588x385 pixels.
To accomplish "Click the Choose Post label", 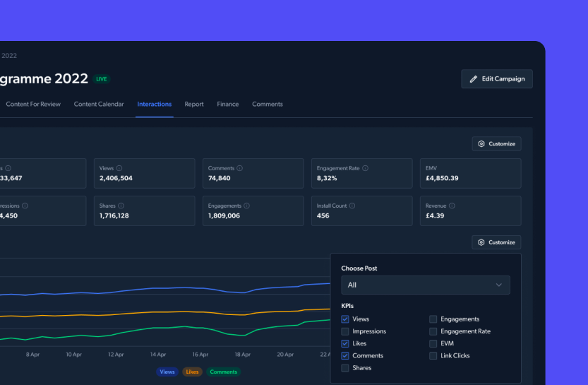I will tap(359, 268).
